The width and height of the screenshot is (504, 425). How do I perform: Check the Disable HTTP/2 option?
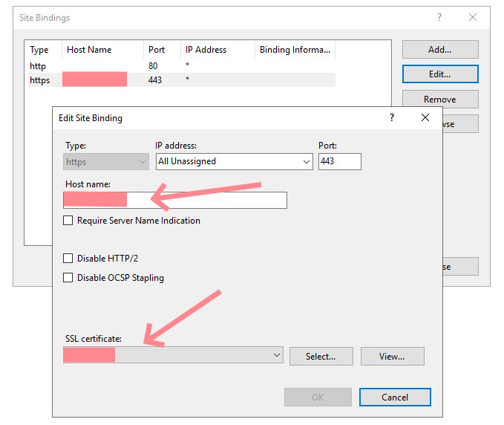click(x=68, y=259)
